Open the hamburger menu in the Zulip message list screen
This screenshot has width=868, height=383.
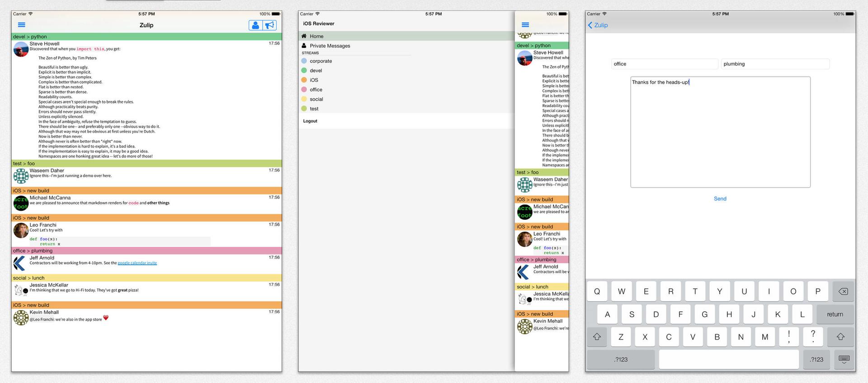click(21, 25)
